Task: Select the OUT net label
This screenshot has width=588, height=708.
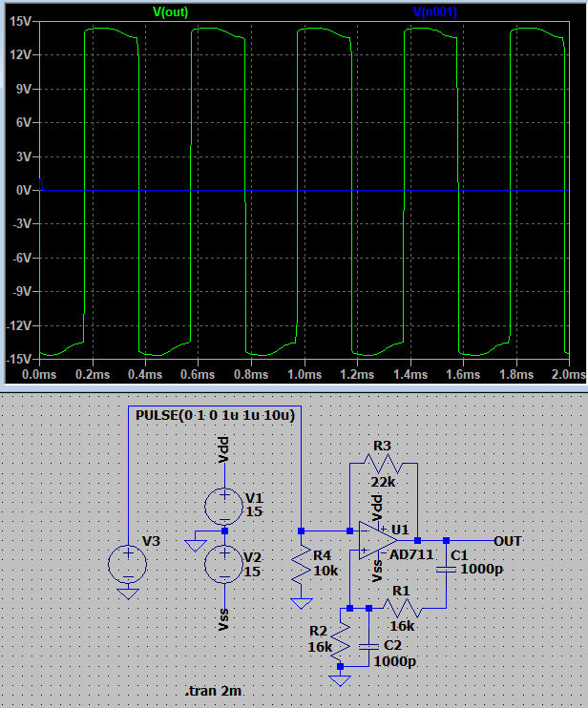Action: click(x=509, y=540)
